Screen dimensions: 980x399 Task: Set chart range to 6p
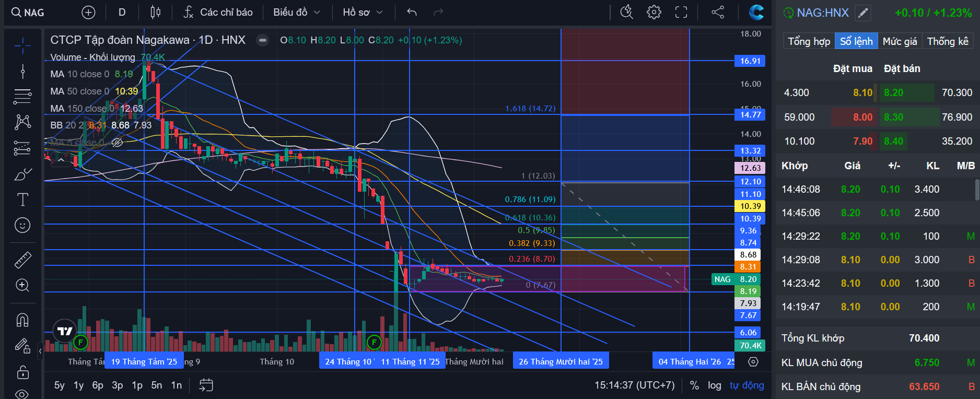98,385
